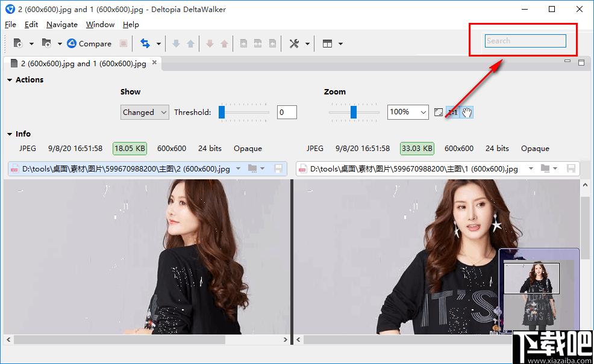Image resolution: width=594 pixels, height=364 pixels.
Task: Close the 2 (600x600).jpg comparison tab
Action: pos(154,63)
